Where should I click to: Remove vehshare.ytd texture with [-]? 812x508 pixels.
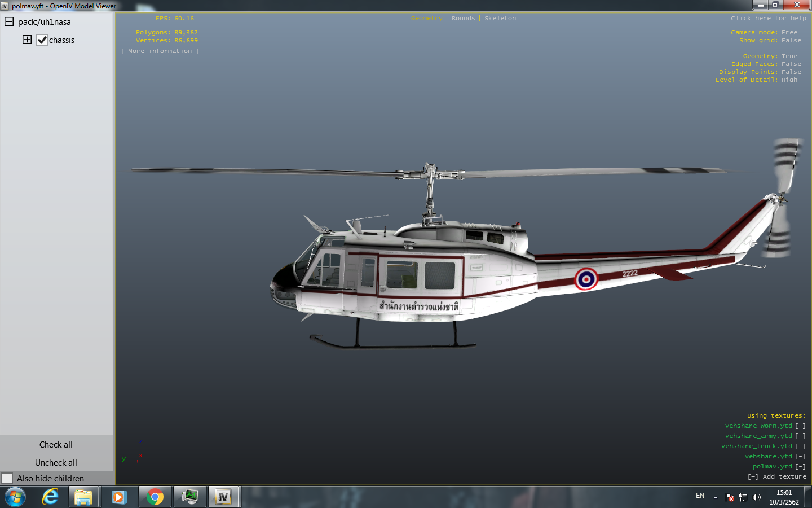coord(800,457)
